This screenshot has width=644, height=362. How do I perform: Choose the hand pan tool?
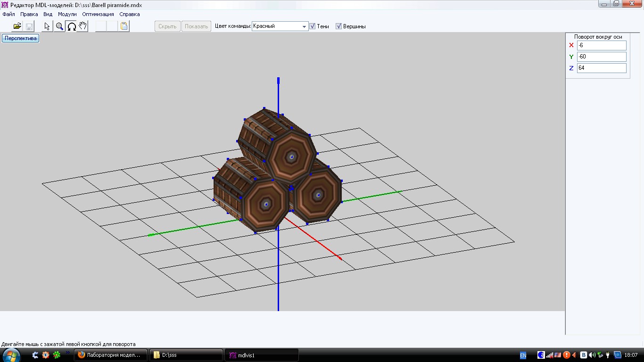coord(83,26)
